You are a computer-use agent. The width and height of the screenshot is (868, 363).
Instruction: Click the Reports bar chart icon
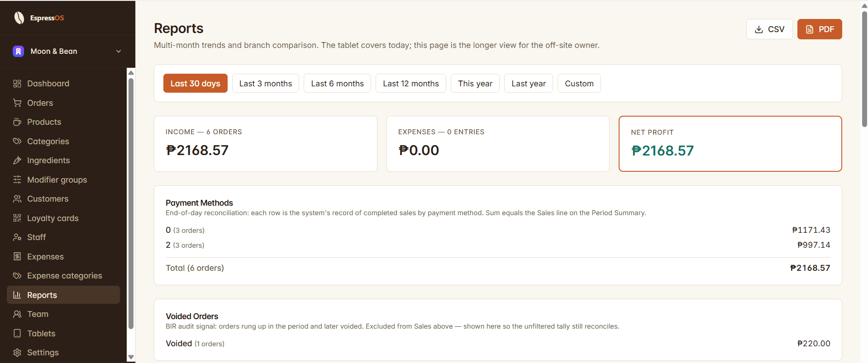click(x=17, y=295)
